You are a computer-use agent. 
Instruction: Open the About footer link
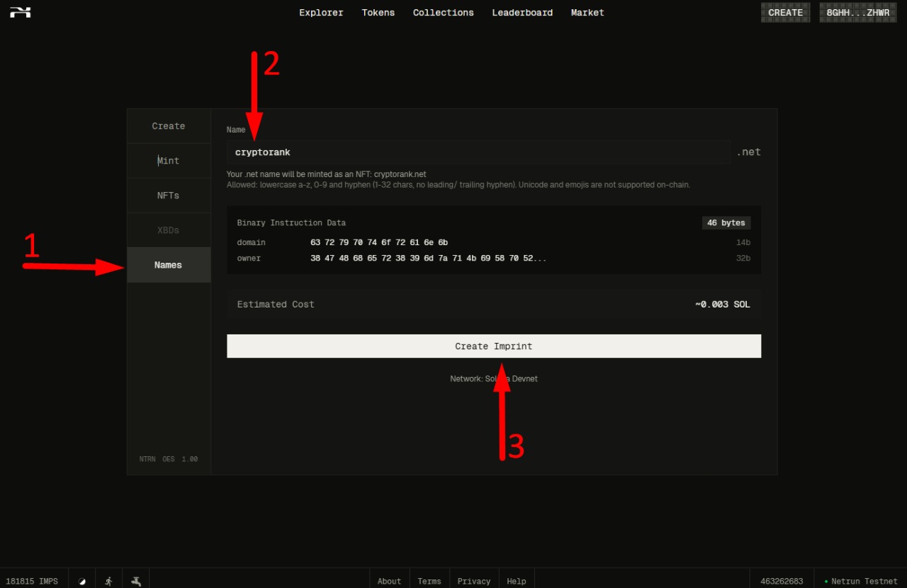(389, 581)
